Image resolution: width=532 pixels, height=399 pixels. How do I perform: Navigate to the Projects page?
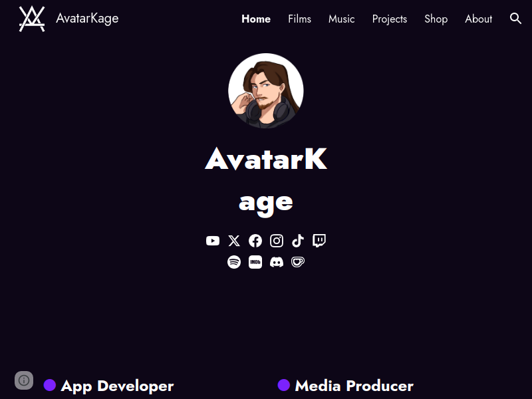[x=390, y=19]
